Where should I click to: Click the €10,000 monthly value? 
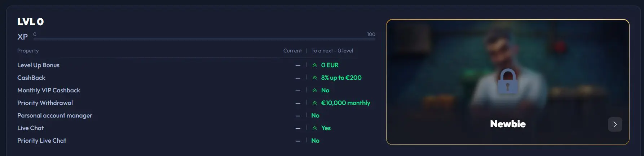click(x=345, y=103)
